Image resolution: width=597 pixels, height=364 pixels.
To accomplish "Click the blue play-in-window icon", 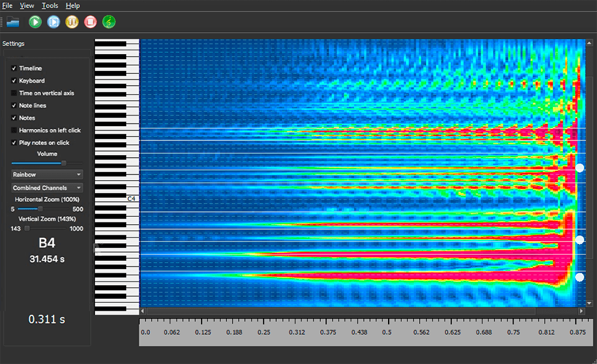I will click(53, 22).
